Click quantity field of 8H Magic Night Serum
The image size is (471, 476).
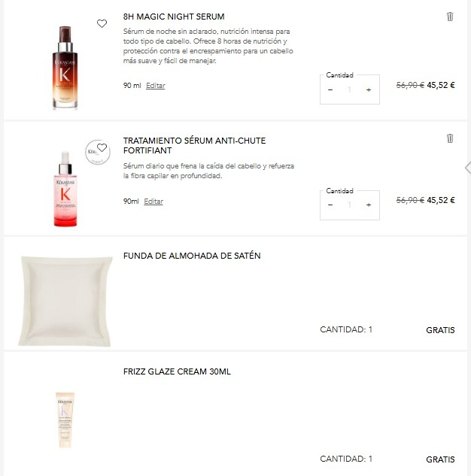click(x=349, y=90)
